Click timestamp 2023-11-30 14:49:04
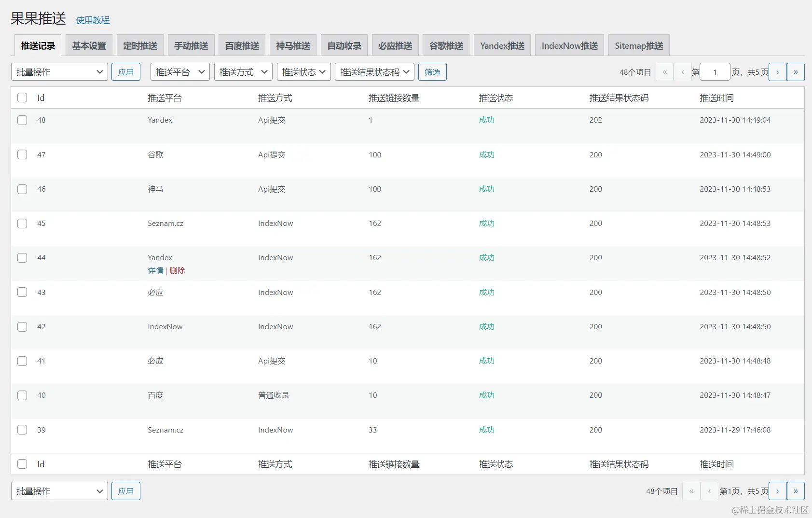This screenshot has height=518, width=812. [x=735, y=120]
